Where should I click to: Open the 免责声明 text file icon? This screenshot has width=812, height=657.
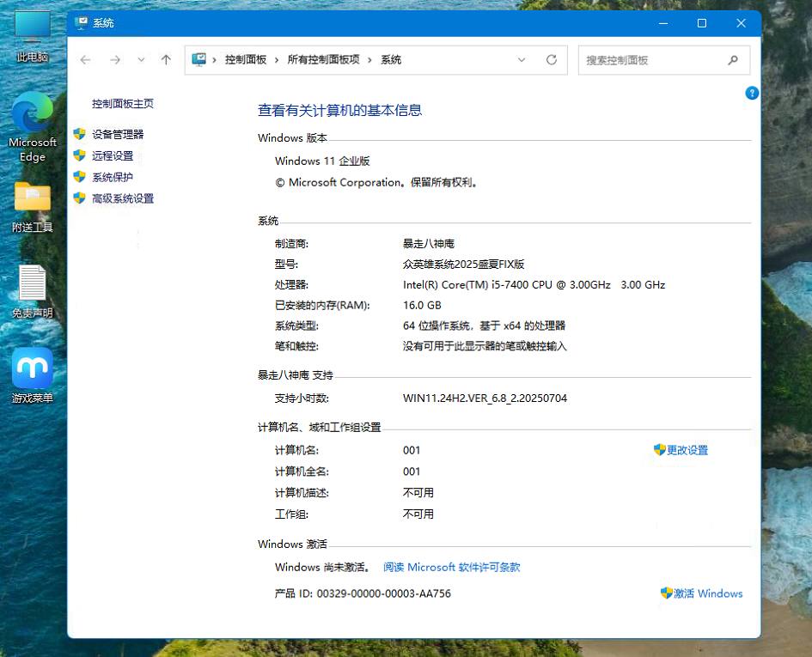click(x=32, y=291)
